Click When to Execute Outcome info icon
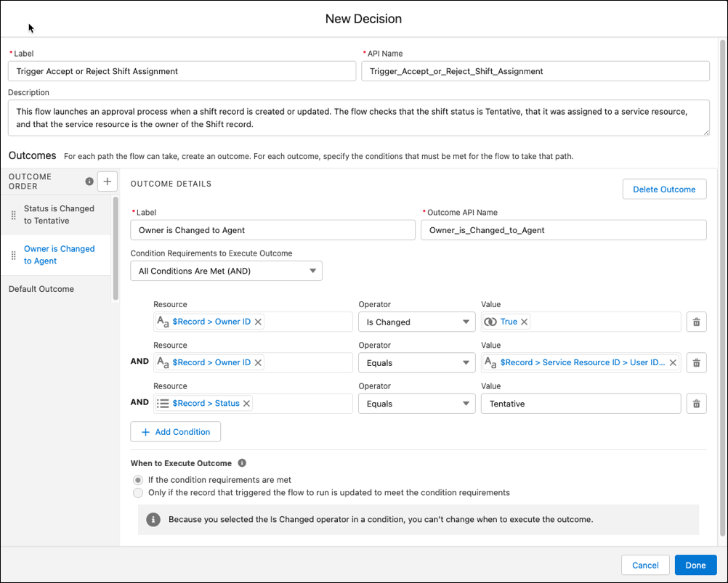Viewport: 728px width, 583px height. (x=242, y=463)
